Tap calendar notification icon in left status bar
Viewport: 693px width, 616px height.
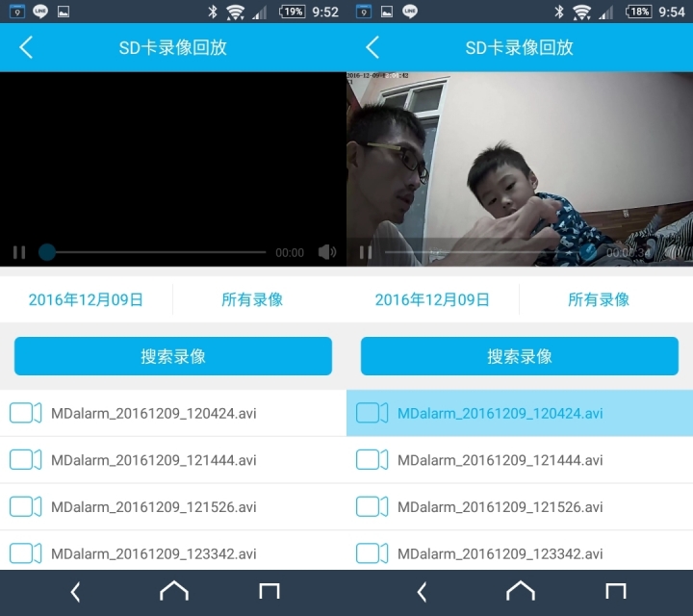17,12
